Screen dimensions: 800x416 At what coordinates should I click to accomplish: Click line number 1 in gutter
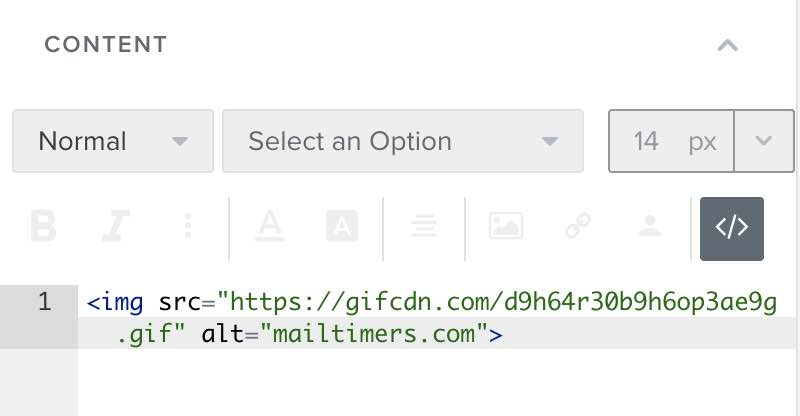44,302
